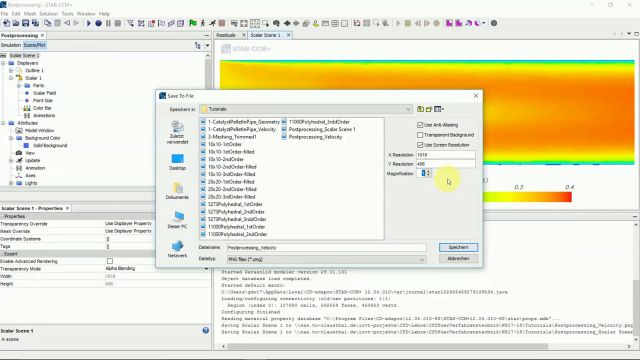This screenshot has width=640, height=360.
Task: Create a new folder in Save dialog
Action: [x=429, y=109]
